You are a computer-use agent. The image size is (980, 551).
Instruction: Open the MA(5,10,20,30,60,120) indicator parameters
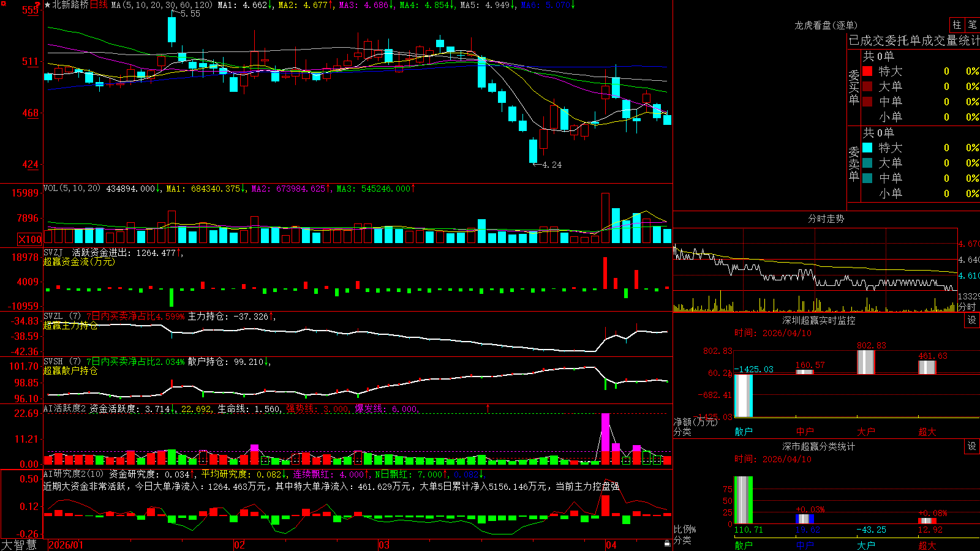[162, 5]
